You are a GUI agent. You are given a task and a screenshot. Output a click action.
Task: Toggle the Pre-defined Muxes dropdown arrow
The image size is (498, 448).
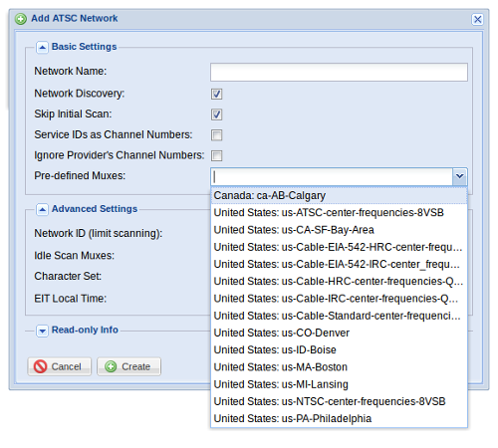(x=460, y=176)
